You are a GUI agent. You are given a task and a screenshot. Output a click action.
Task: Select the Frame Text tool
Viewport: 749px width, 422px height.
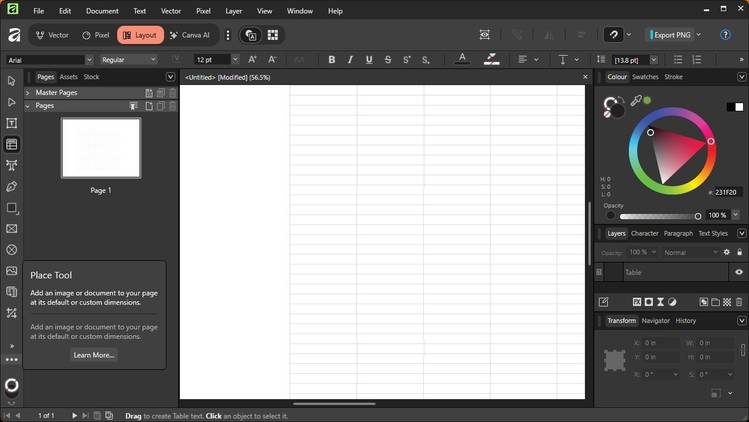[x=11, y=123]
